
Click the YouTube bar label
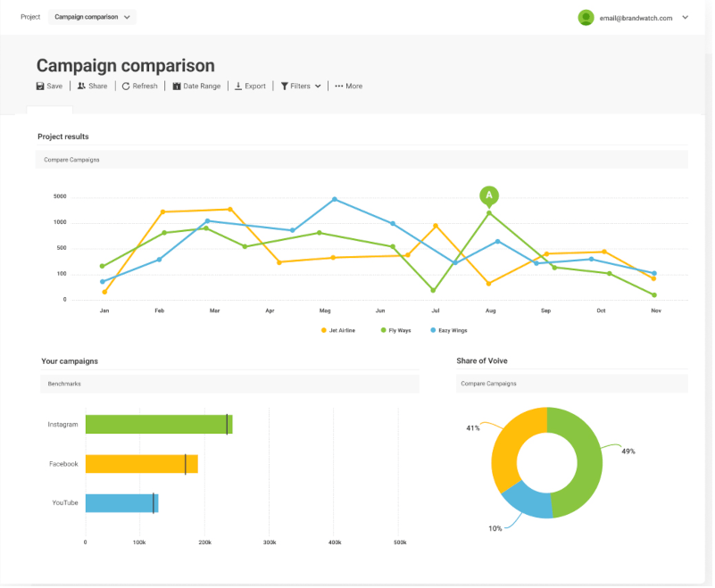point(65,502)
